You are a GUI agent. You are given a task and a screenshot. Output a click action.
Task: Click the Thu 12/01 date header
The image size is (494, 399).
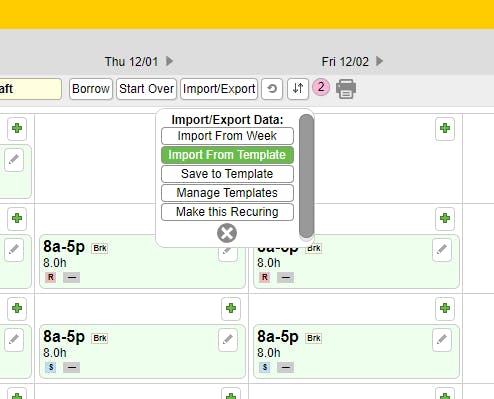point(131,62)
